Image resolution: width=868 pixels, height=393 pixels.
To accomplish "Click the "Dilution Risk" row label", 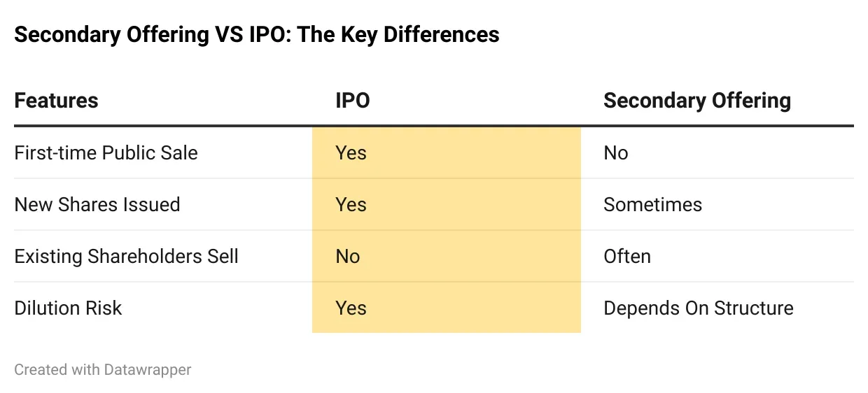I will click(x=68, y=308).
